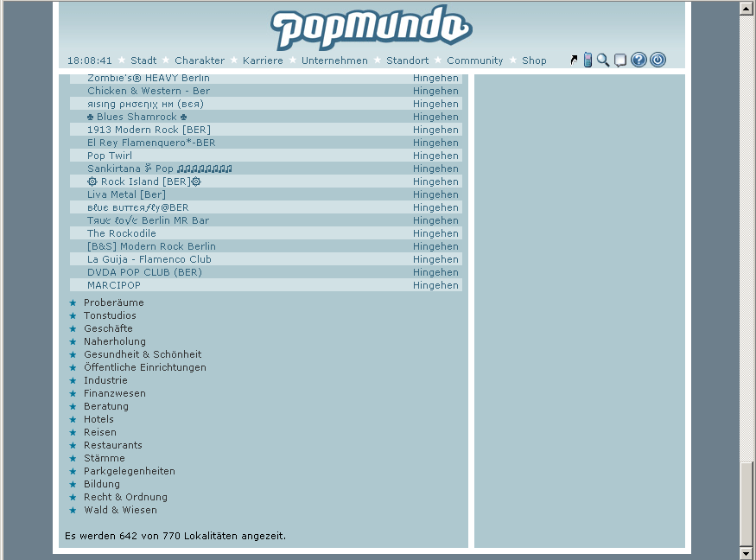
Task: Expand the Gesundheit & Schönheit category
Action: tap(143, 354)
